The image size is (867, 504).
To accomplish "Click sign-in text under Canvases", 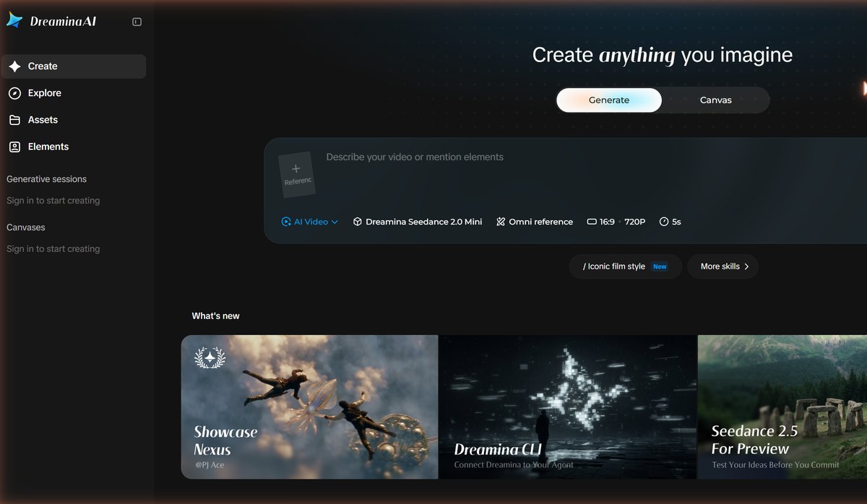I will pos(53,249).
